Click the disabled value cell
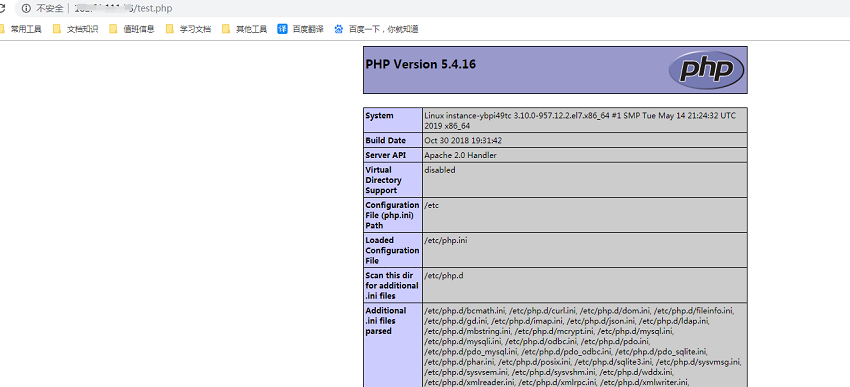This screenshot has height=387, width=850. coord(585,180)
